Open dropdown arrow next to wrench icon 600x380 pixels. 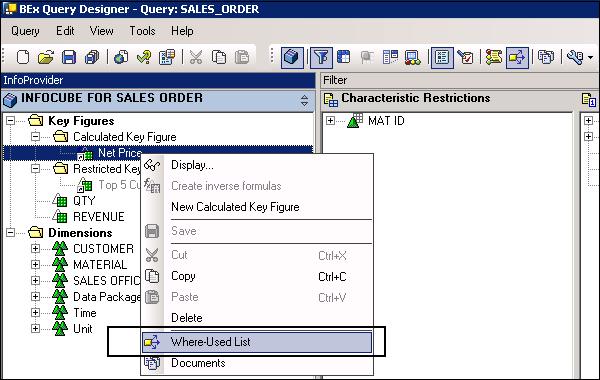coord(590,58)
